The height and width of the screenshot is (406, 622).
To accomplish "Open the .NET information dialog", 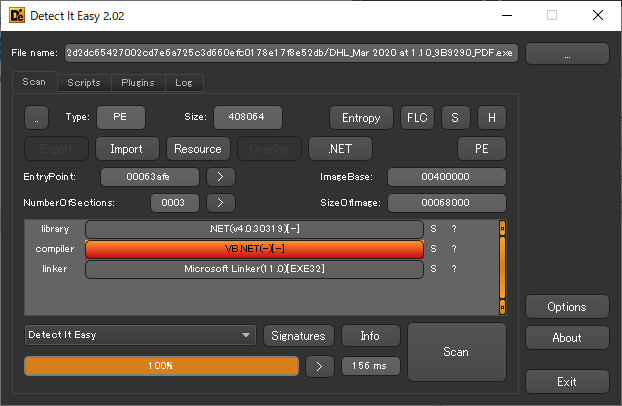I will coord(340,149).
